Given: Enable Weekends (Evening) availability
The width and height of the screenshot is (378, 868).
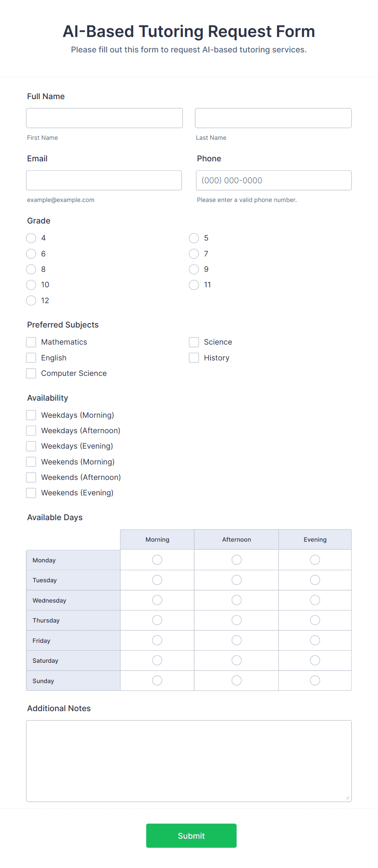Looking at the screenshot, I should point(31,493).
